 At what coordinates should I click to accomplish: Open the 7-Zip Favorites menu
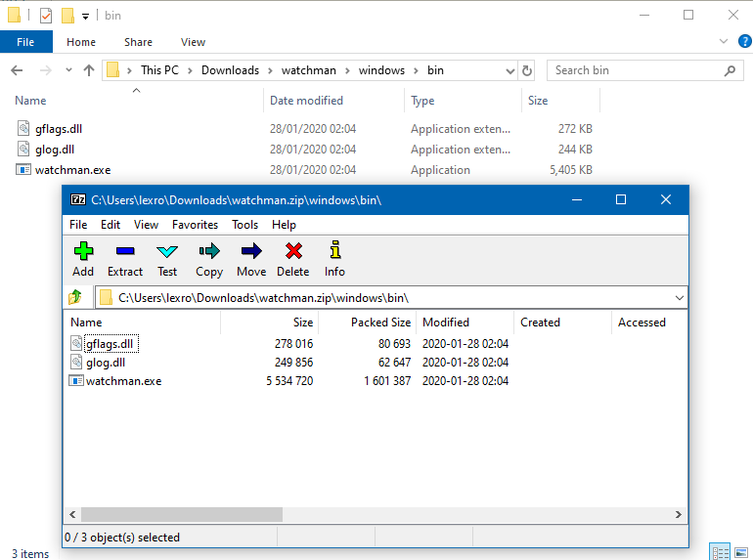click(195, 225)
